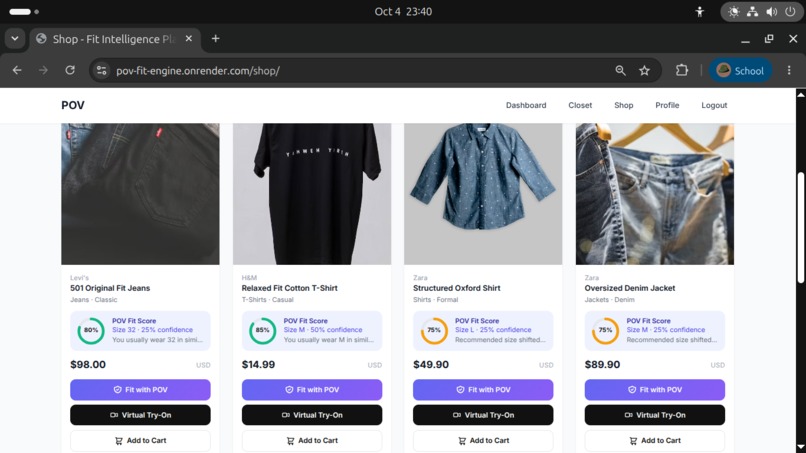Open the Structured Oxford Shirt image
The image size is (806, 453).
pyautogui.click(x=483, y=194)
